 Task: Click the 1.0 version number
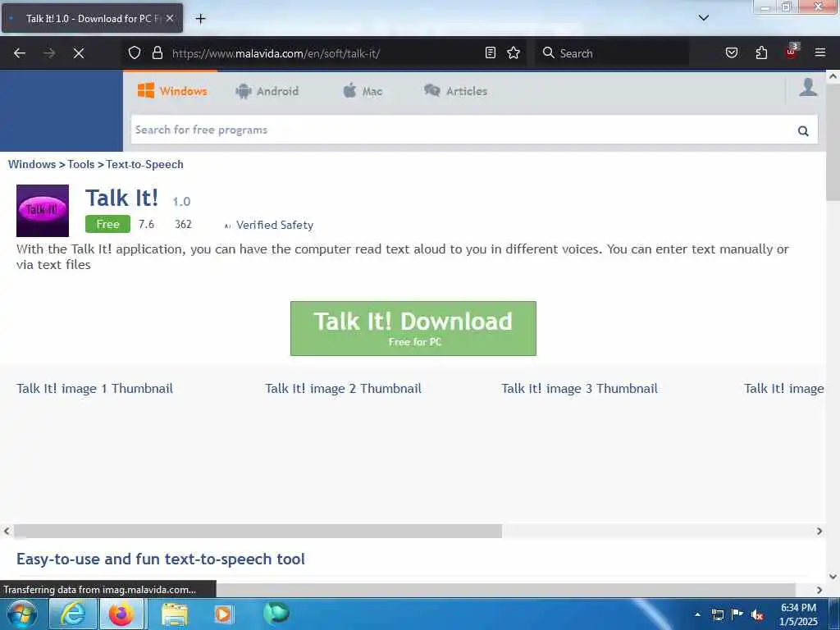point(181,202)
